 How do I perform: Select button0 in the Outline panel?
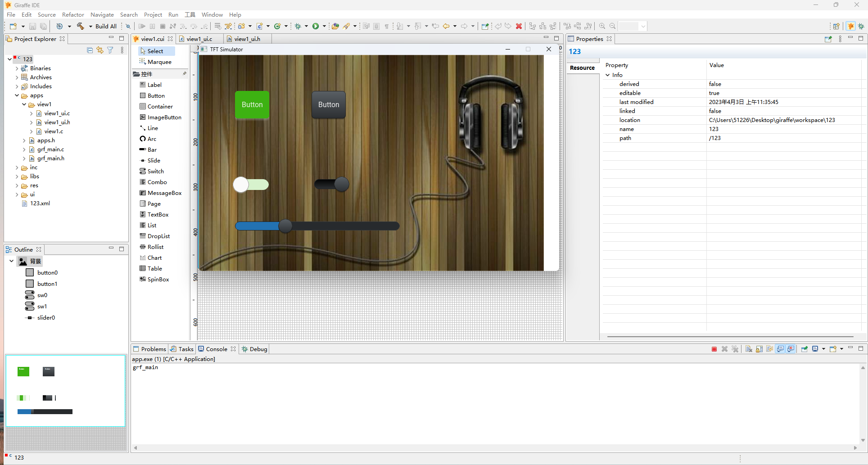(46, 272)
